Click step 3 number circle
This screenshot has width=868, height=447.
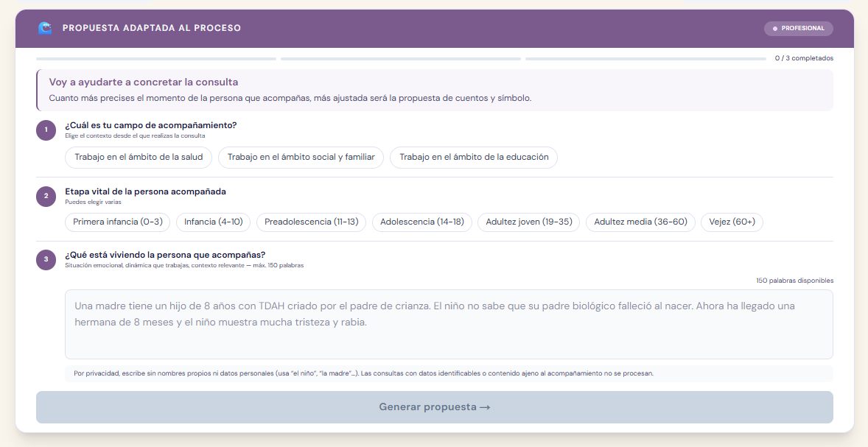(46, 260)
